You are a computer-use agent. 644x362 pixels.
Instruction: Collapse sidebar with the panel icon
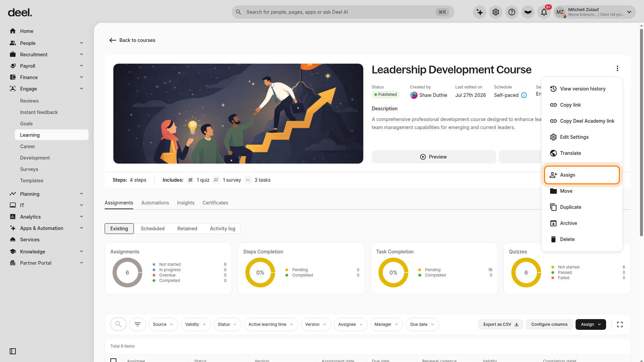[x=13, y=351]
